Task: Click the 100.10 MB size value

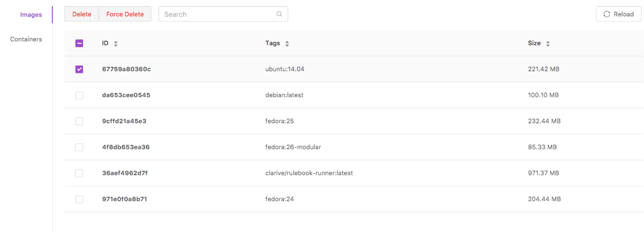Action: pos(543,95)
